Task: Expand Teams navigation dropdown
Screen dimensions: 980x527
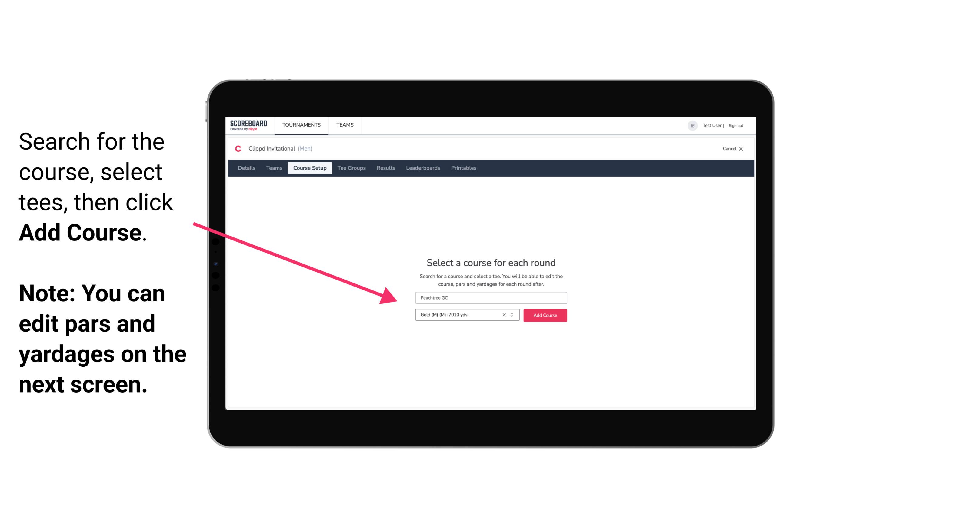Action: pyautogui.click(x=345, y=124)
